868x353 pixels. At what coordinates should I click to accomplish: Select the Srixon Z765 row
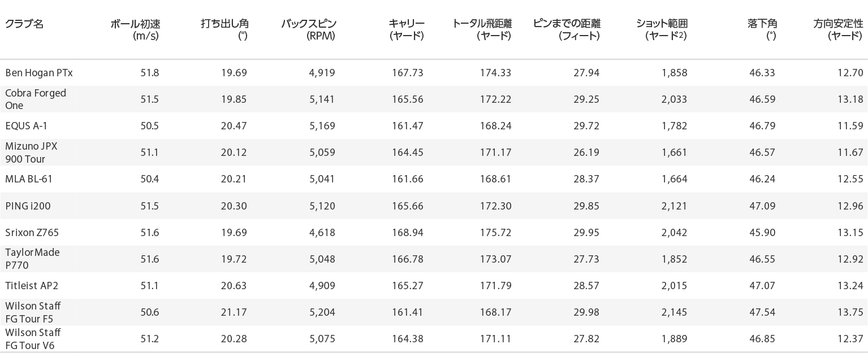(x=434, y=232)
